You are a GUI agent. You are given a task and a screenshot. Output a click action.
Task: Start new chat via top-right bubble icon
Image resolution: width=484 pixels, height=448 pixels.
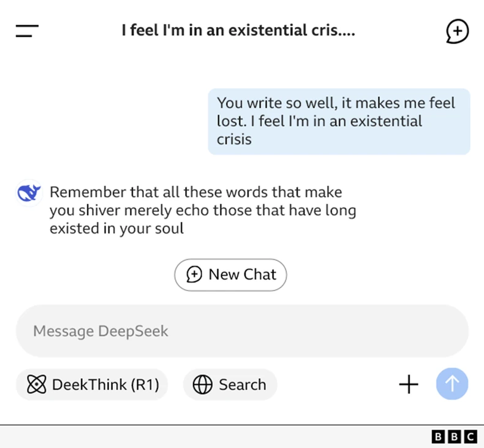coord(457,31)
